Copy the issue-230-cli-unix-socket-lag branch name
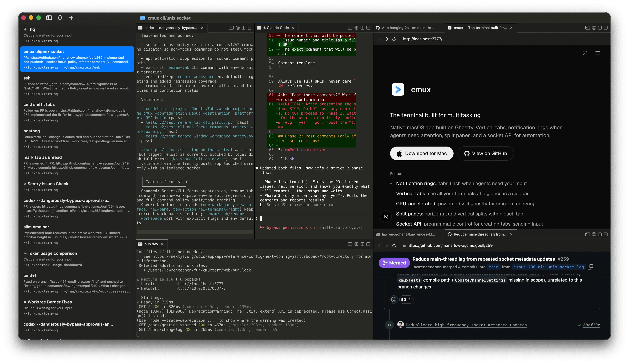The image size is (629, 364). pyautogui.click(x=591, y=267)
